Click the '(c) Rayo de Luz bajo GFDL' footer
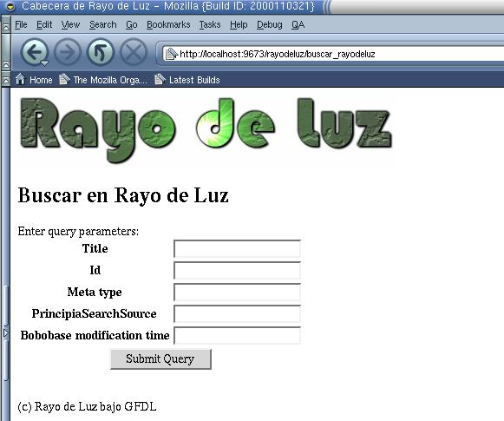 tap(87, 406)
